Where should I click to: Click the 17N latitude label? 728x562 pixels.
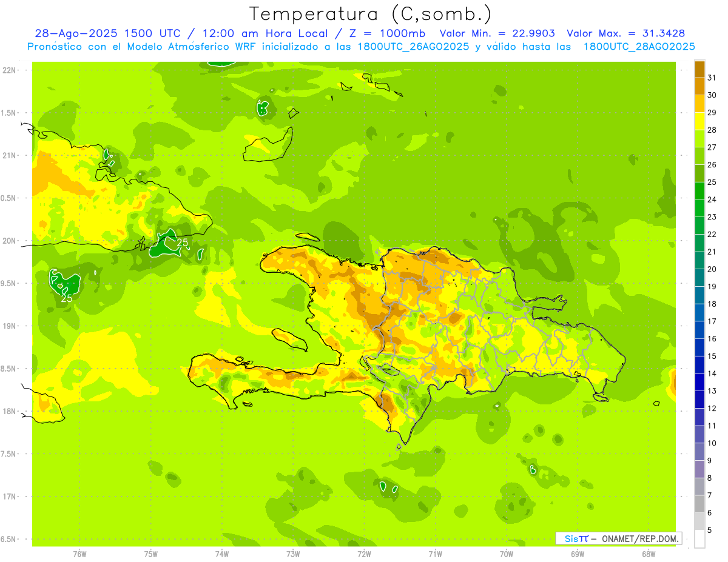[9, 497]
